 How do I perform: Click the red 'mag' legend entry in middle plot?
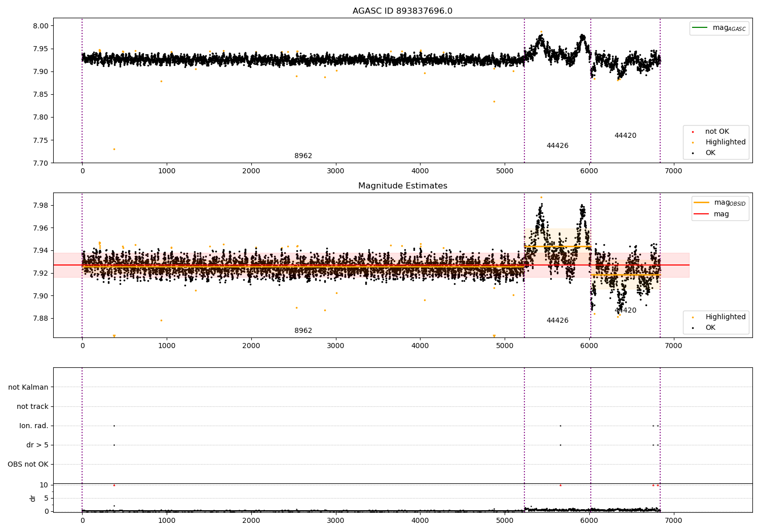click(x=712, y=214)
